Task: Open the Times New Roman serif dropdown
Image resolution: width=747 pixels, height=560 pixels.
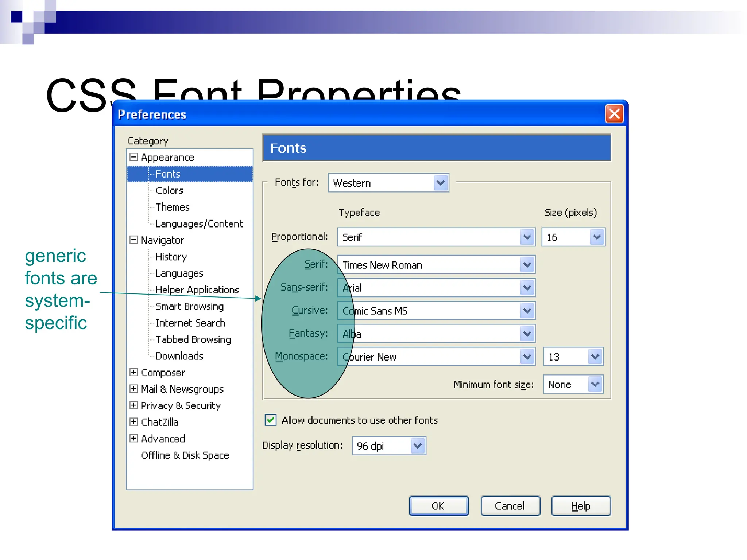Action: click(527, 265)
